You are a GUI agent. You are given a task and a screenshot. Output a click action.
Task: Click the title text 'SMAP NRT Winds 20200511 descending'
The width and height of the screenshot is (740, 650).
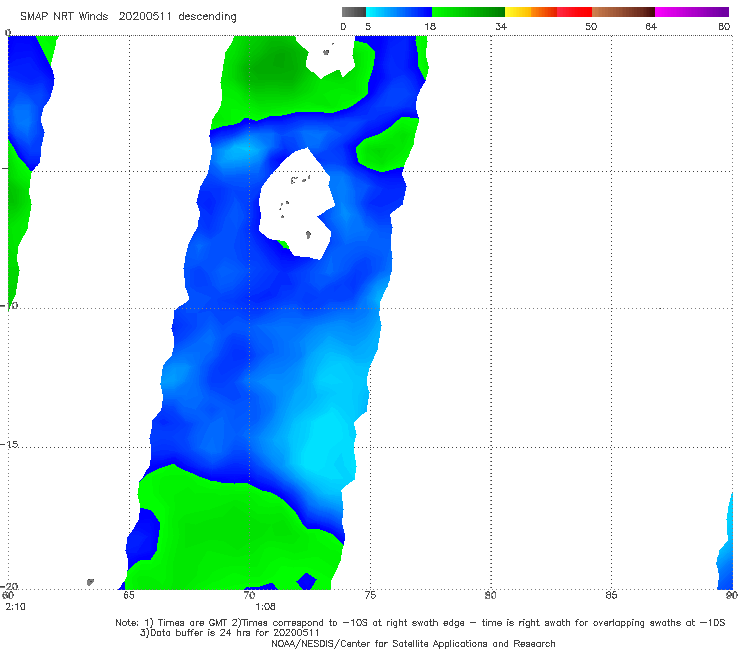[x=128, y=17]
